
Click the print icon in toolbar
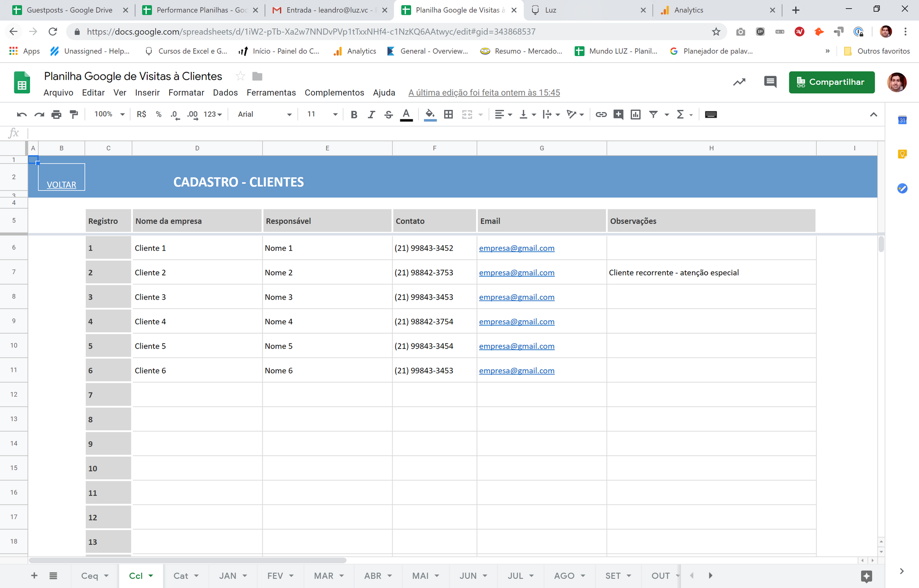pyautogui.click(x=56, y=114)
